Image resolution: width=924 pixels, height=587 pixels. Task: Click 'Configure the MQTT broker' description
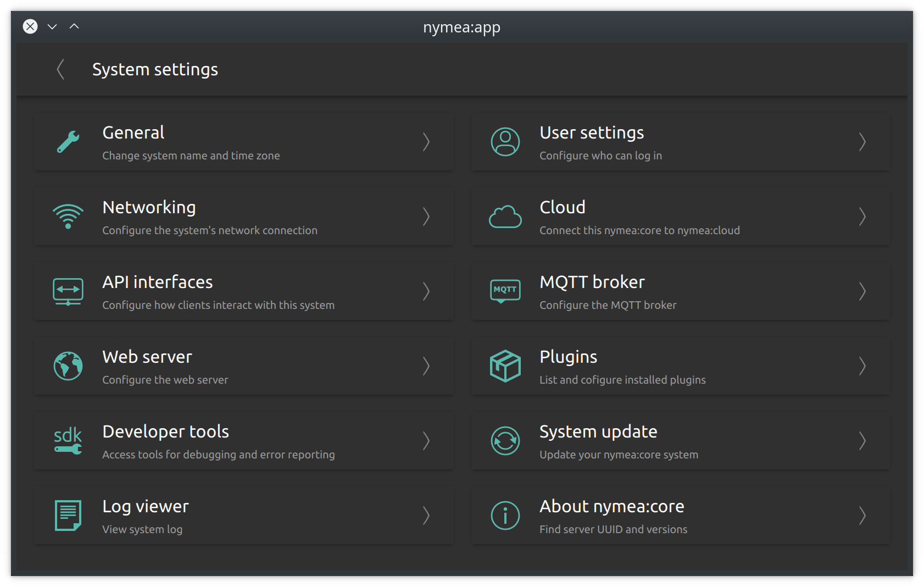pyautogui.click(x=608, y=305)
